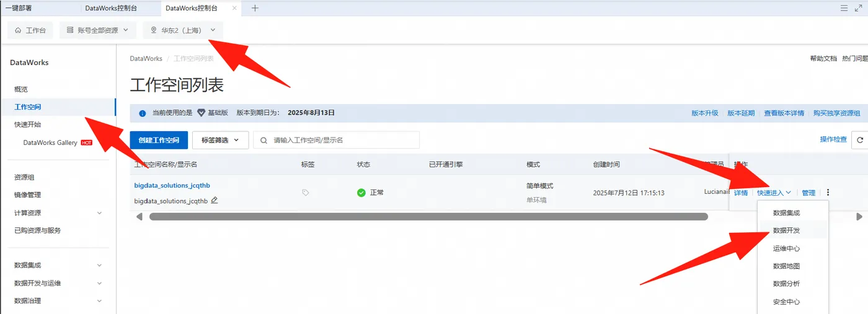
Task: Switch to the first DataWorks控制台 tab
Action: (111, 8)
